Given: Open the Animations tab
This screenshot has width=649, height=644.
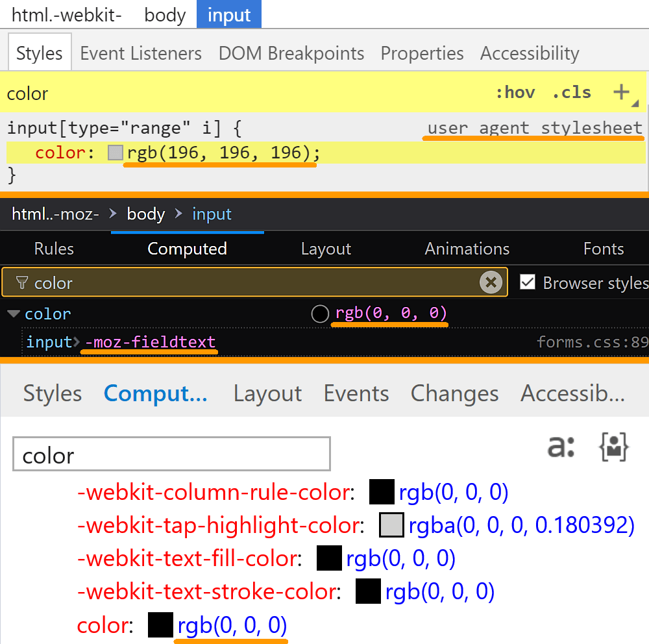Looking at the screenshot, I should pyautogui.click(x=467, y=249).
